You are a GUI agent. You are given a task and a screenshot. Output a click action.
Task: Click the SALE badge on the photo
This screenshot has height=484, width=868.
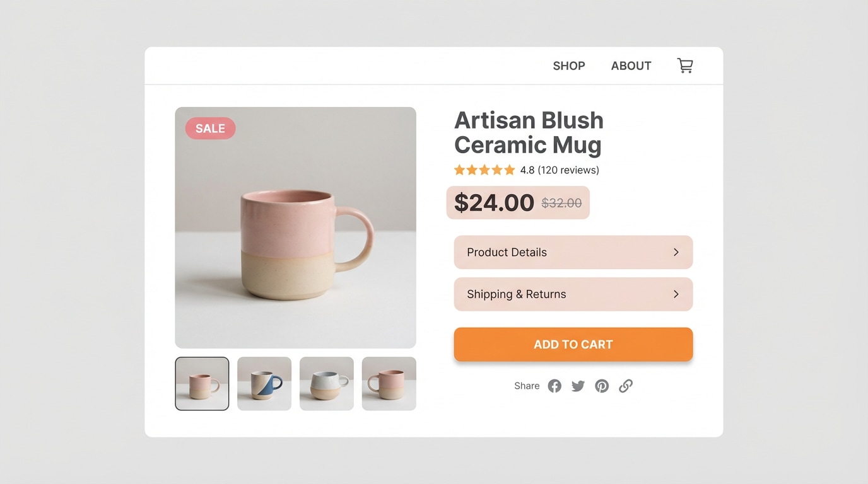coord(209,128)
